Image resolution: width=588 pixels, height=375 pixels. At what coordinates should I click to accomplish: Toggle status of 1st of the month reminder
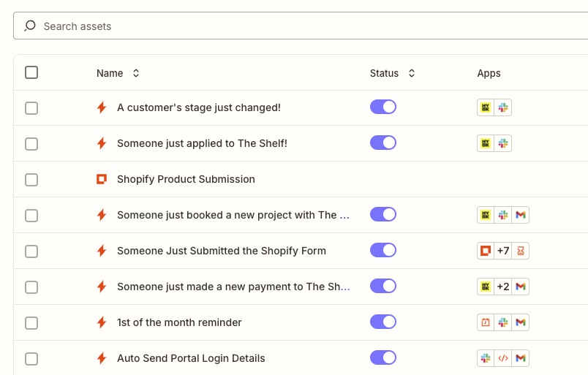[383, 322]
